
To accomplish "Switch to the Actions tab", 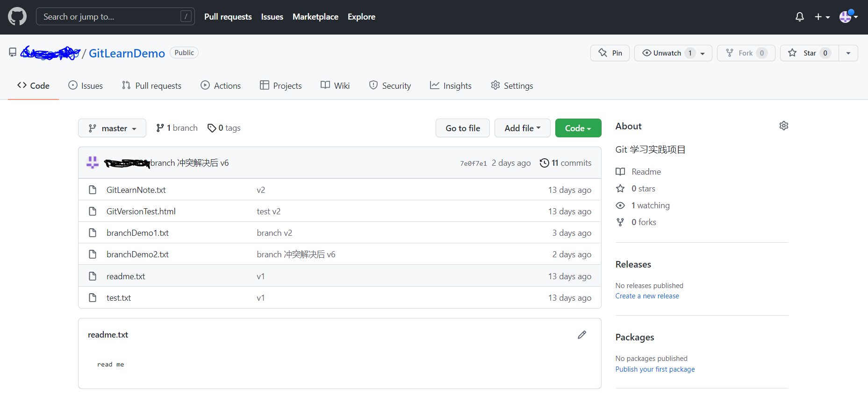I will point(221,85).
